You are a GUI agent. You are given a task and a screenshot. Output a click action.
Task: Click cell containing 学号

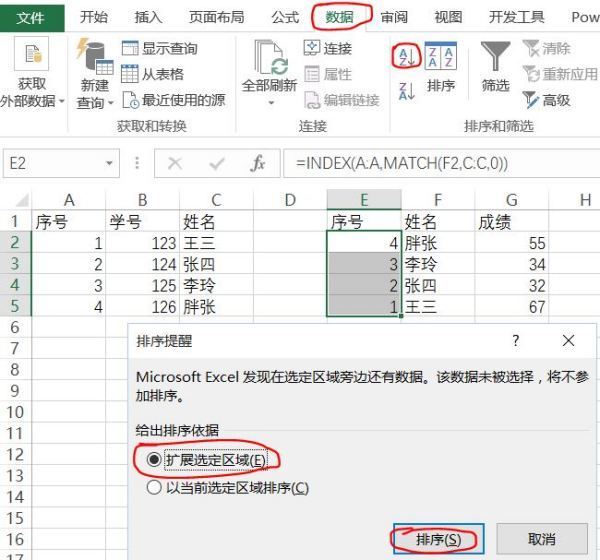point(142,221)
